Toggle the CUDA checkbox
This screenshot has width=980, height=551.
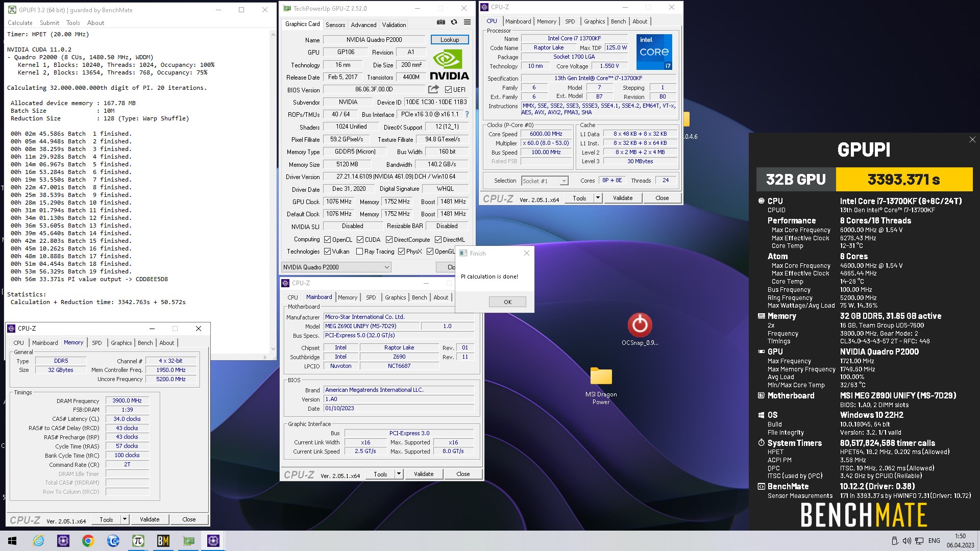click(360, 239)
